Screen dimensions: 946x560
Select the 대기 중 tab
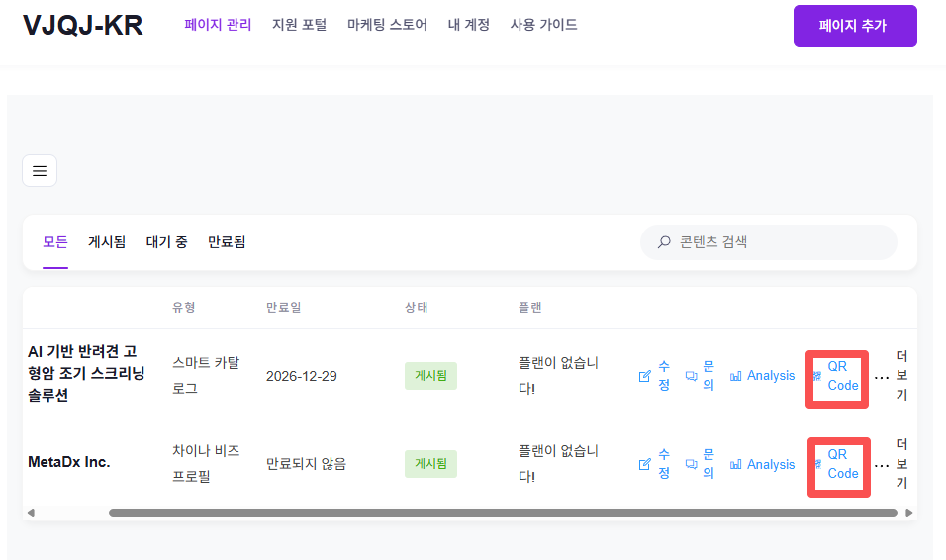pyautogui.click(x=166, y=241)
